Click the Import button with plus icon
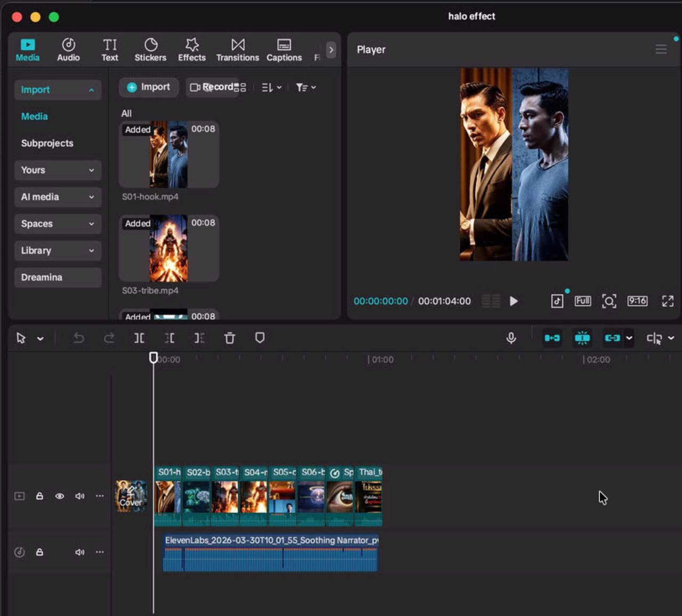 click(x=149, y=87)
